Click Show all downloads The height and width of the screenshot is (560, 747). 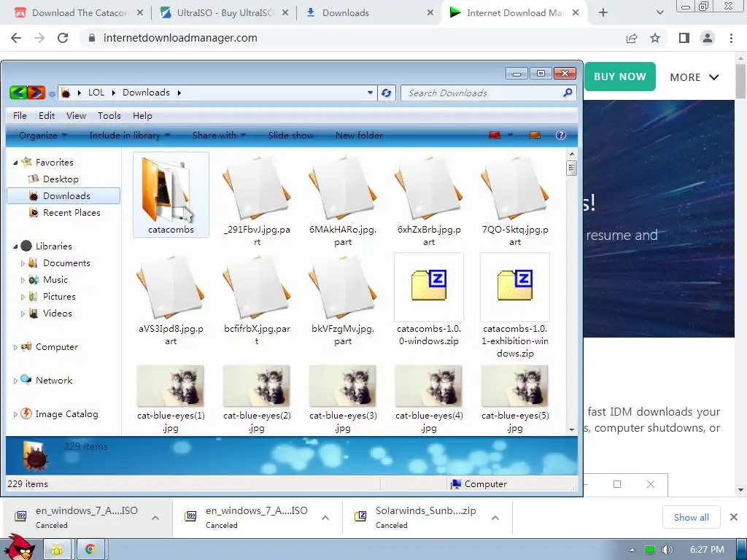pos(692,517)
